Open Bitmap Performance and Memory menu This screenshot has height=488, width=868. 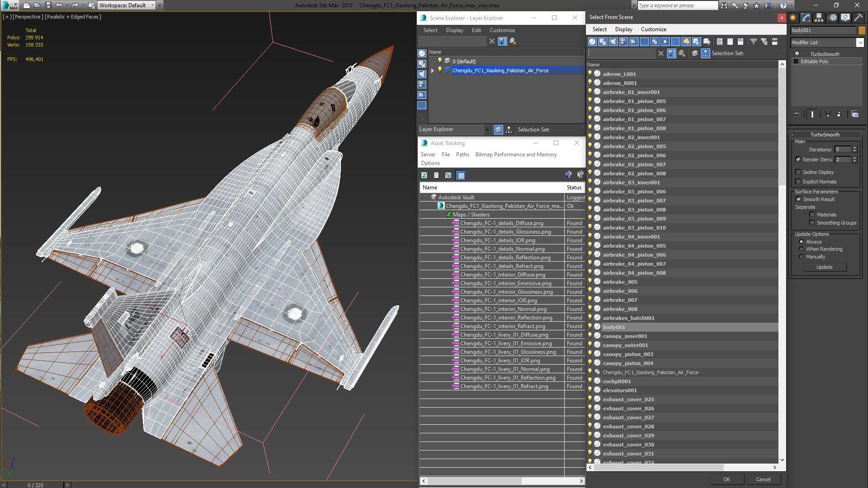(516, 155)
